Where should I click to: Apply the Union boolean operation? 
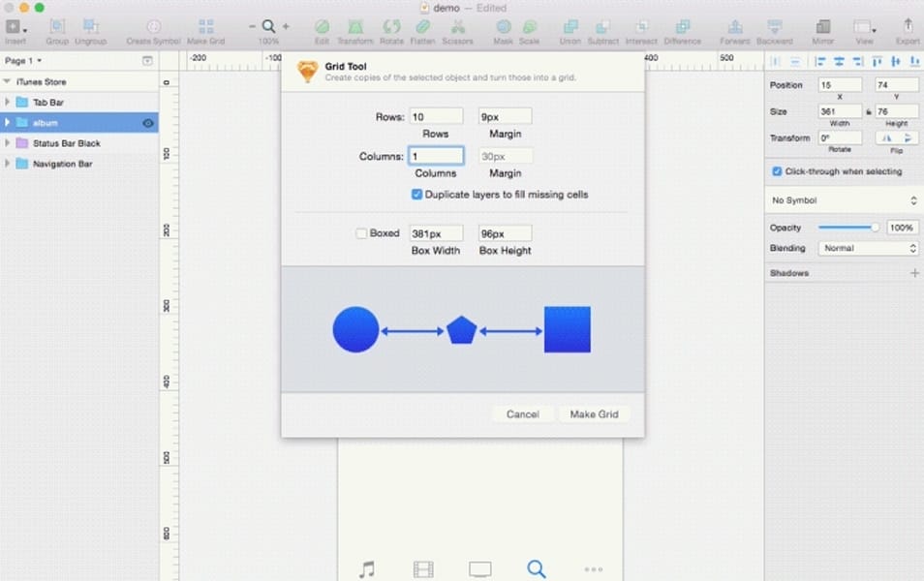pos(570,28)
